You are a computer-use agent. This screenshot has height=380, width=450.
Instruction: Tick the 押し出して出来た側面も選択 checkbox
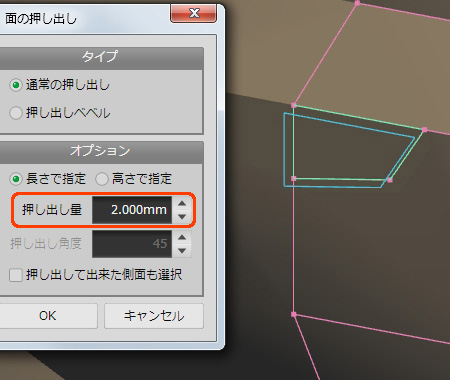[x=16, y=275]
